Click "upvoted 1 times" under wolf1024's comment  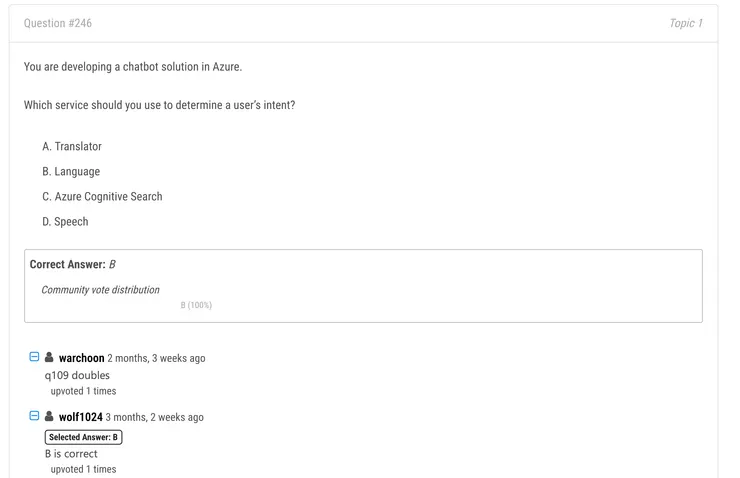[83, 469]
